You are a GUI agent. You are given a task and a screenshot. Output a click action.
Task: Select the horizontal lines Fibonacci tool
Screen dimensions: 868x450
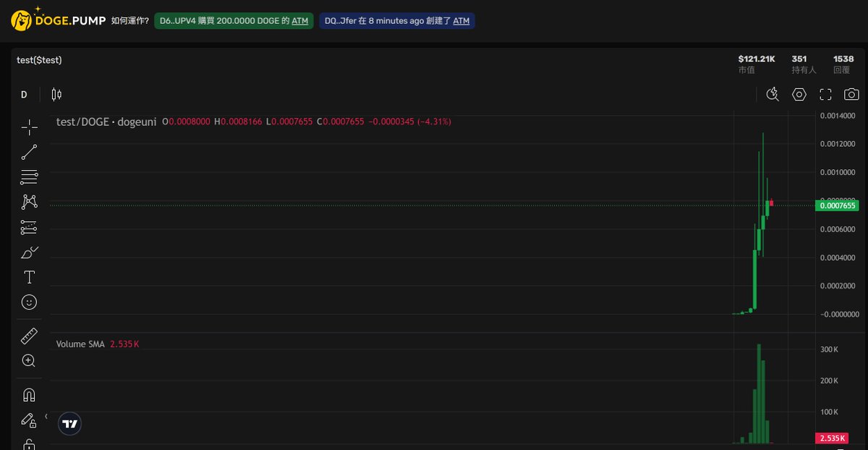tap(29, 177)
